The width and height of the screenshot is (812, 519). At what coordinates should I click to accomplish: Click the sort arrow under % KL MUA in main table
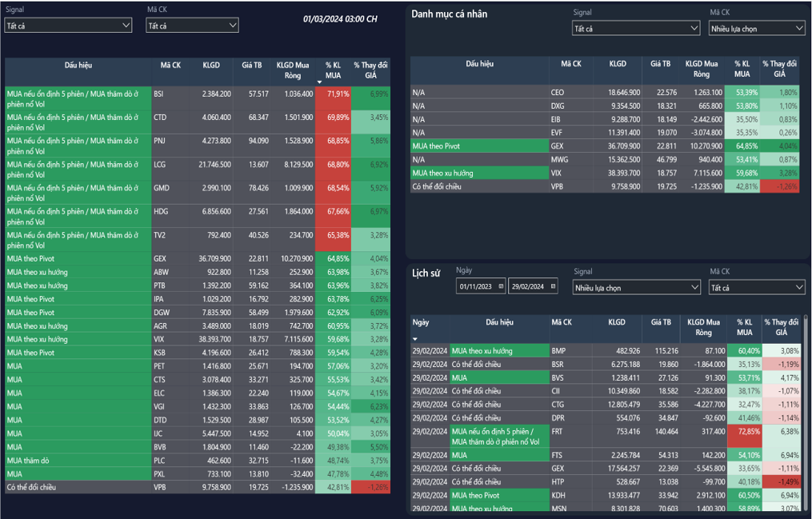[320, 82]
